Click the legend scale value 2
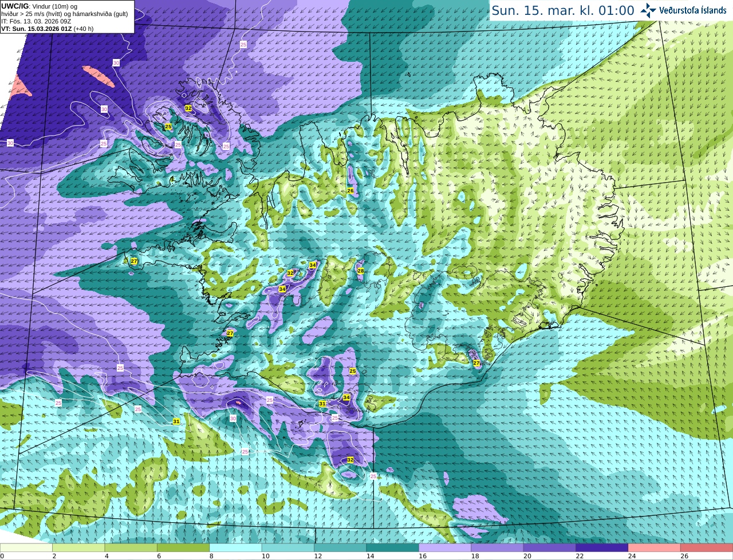This screenshot has width=733, height=560. [54, 556]
